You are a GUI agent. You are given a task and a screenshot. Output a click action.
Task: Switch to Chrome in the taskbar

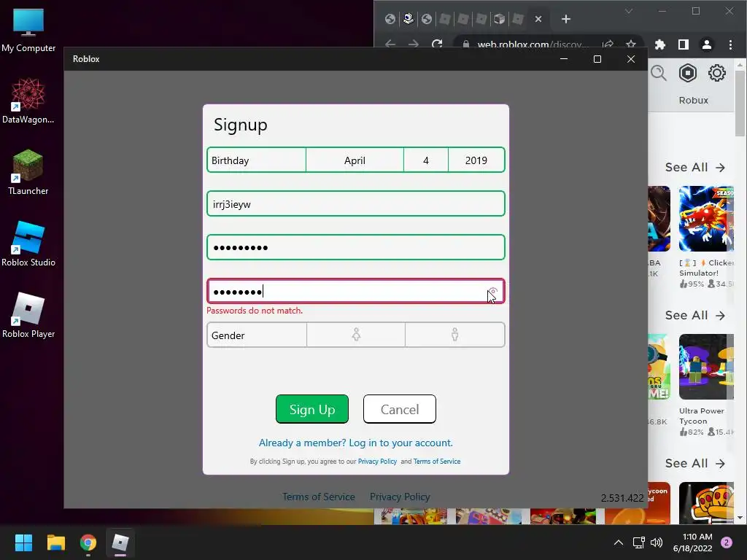click(88, 542)
